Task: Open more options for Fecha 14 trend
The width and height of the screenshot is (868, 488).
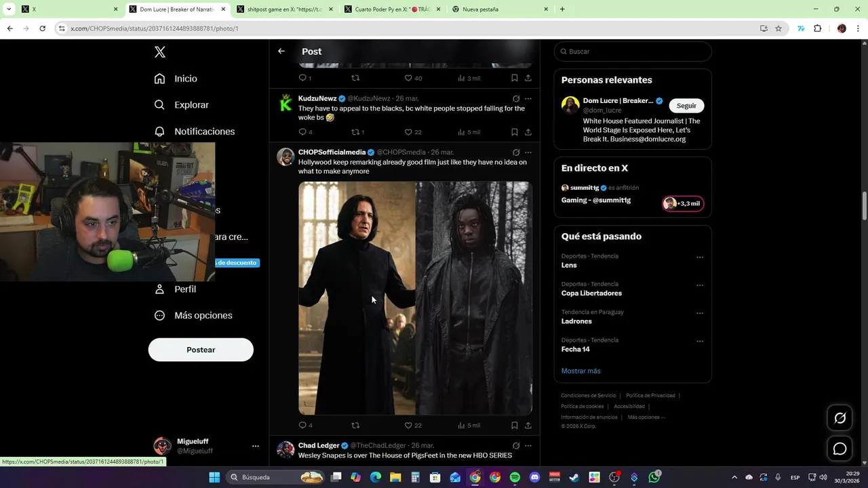Action: 700,342
